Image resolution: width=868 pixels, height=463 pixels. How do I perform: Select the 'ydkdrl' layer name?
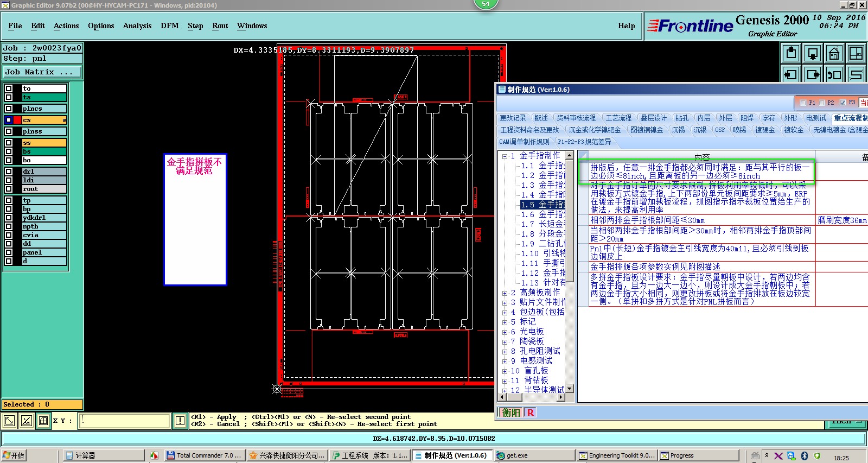click(44, 218)
